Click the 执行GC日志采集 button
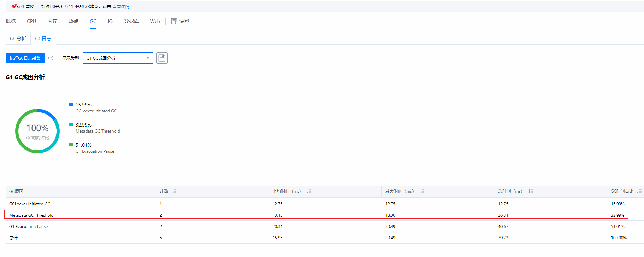Screen dimensions: 644x257 click(x=25, y=58)
